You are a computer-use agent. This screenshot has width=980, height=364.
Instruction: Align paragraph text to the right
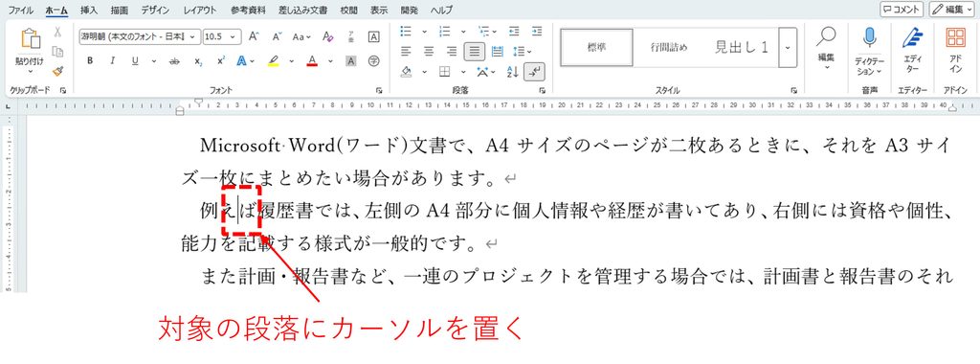tap(452, 52)
